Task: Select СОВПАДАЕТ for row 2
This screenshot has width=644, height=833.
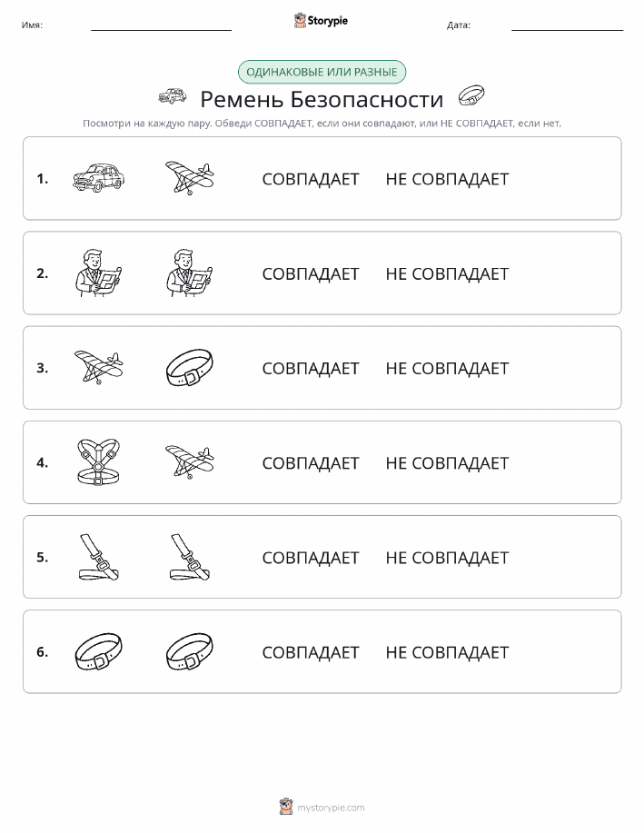Action: point(311,273)
